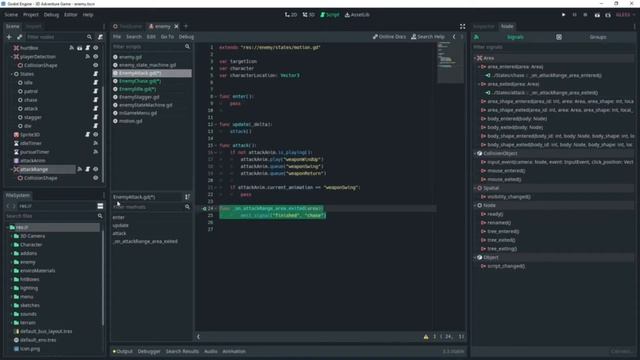Expand the Character folder in FileSystem
The image size is (640, 360).
(x=11, y=244)
